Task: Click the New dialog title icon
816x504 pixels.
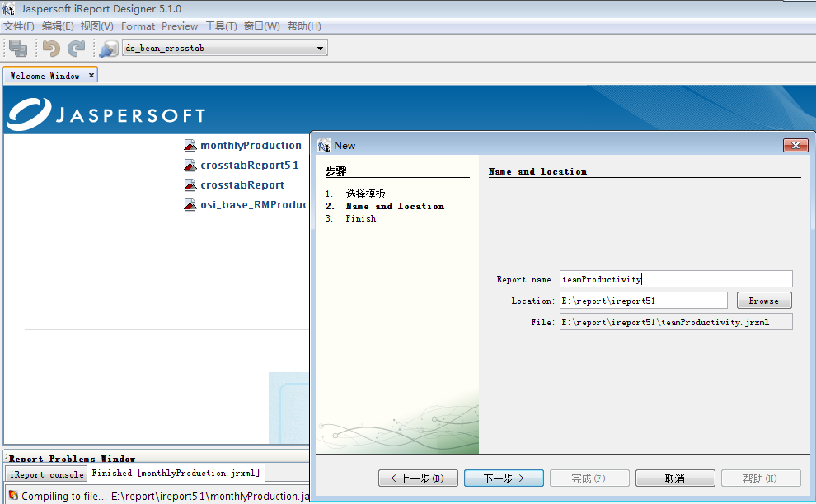Action: (324, 146)
